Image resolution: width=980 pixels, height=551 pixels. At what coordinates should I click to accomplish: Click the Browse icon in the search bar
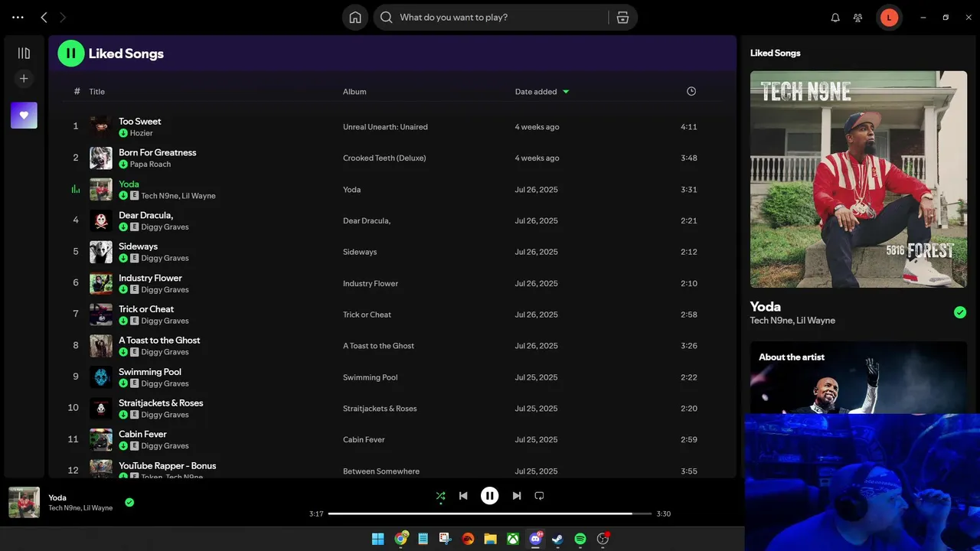point(622,18)
